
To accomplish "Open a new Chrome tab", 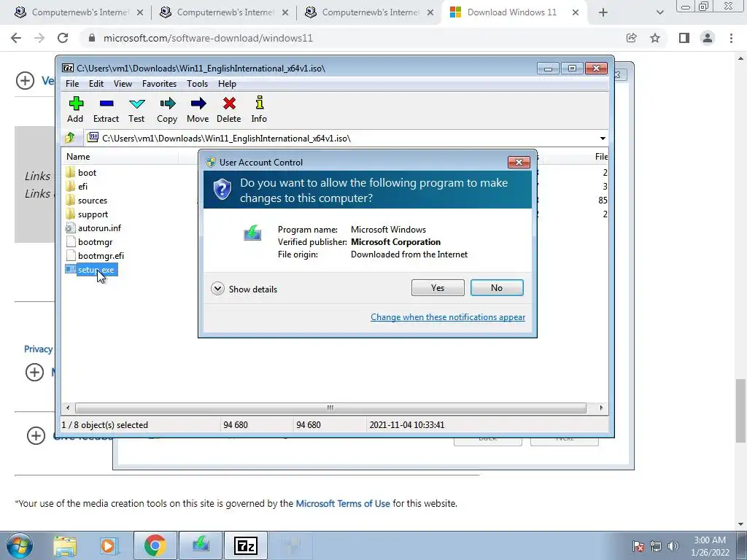I will point(603,13).
